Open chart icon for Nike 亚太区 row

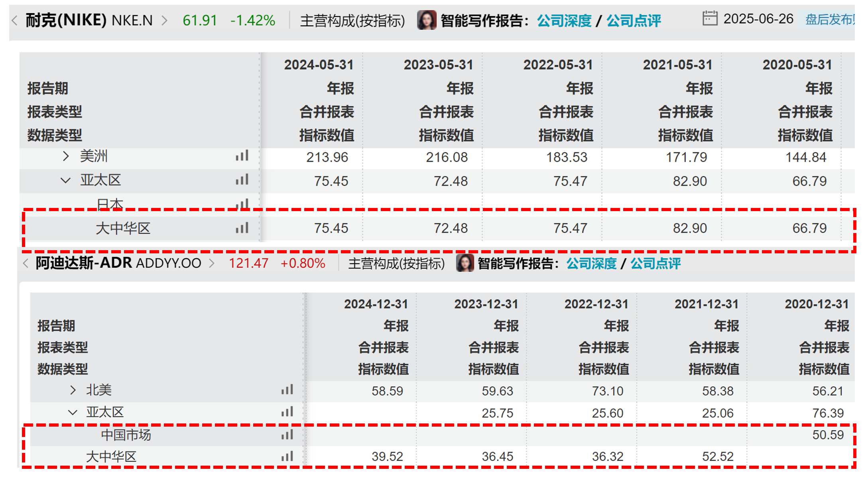click(x=242, y=180)
